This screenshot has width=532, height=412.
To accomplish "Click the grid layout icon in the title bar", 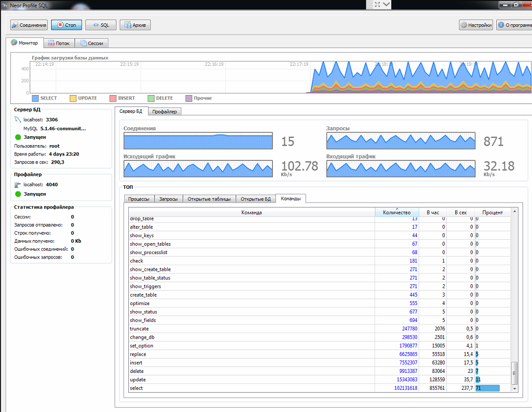I will click(x=370, y=4).
